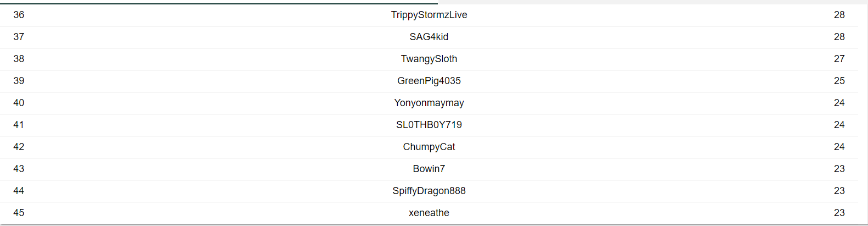
Task: Select the SpiffyDragon888 player name
Action: pos(429,191)
